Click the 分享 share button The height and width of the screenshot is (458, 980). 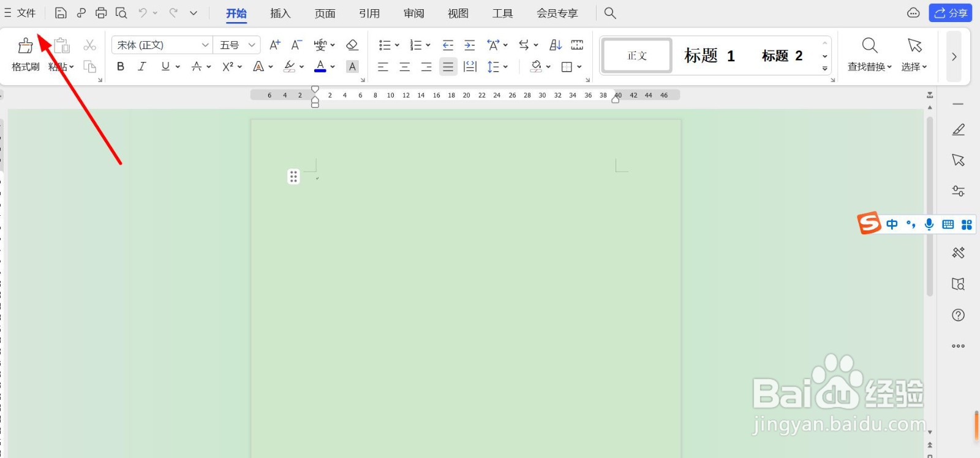tap(951, 13)
